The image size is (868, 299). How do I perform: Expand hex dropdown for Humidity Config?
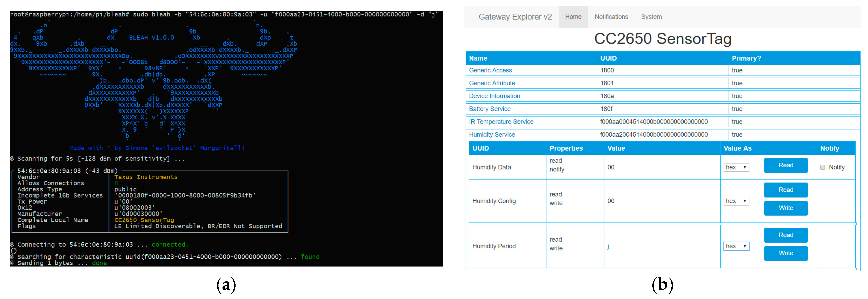[x=736, y=201]
